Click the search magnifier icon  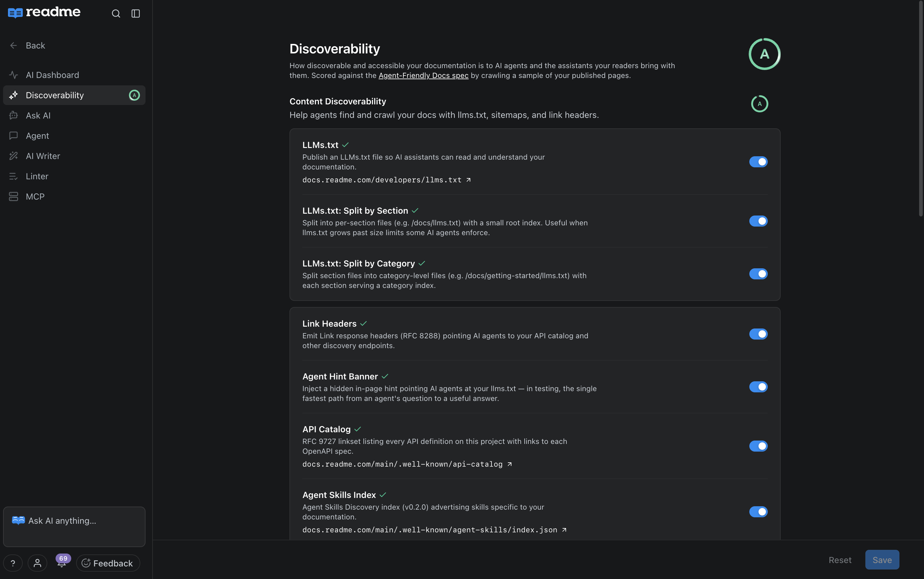point(116,14)
